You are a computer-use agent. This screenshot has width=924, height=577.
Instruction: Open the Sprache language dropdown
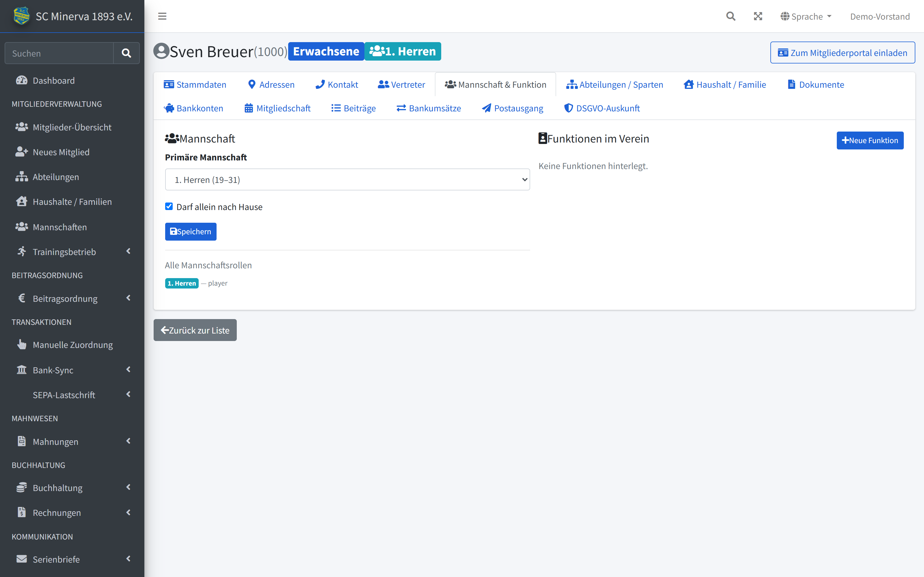point(806,16)
